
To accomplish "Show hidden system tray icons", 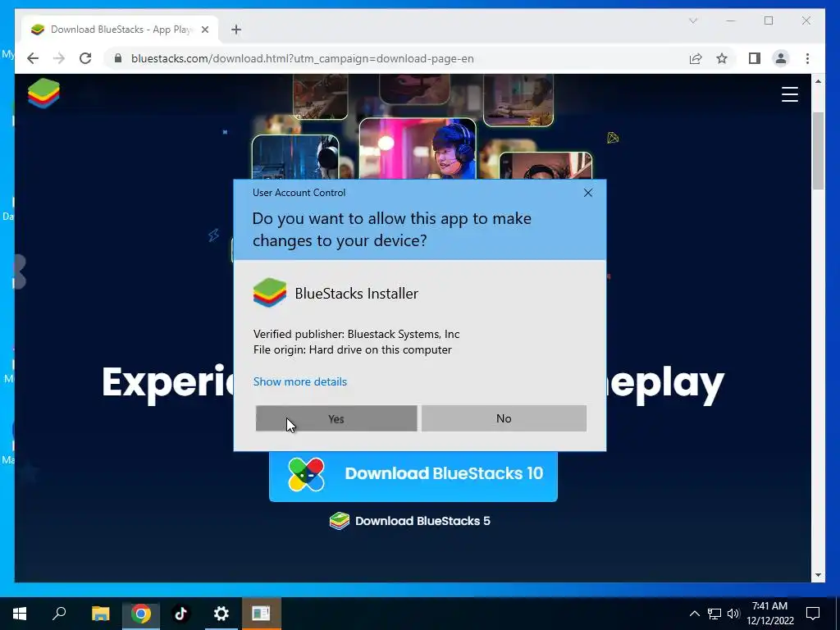I will point(694,614).
